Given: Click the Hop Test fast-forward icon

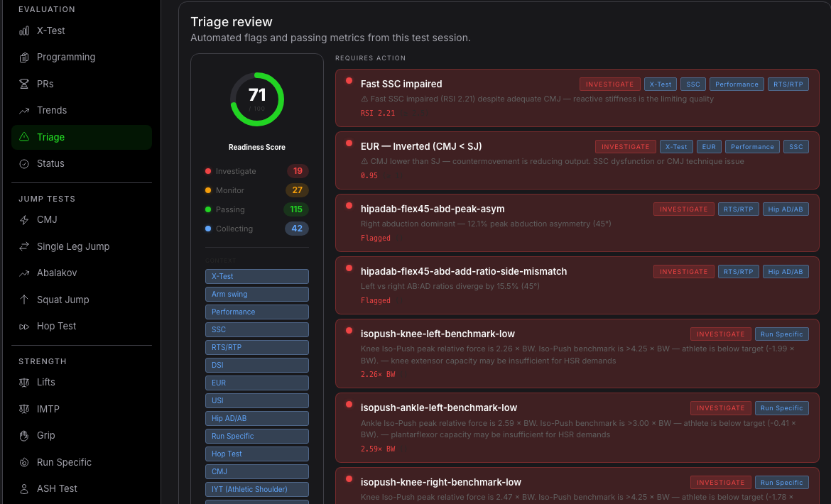Looking at the screenshot, I should [x=24, y=327].
